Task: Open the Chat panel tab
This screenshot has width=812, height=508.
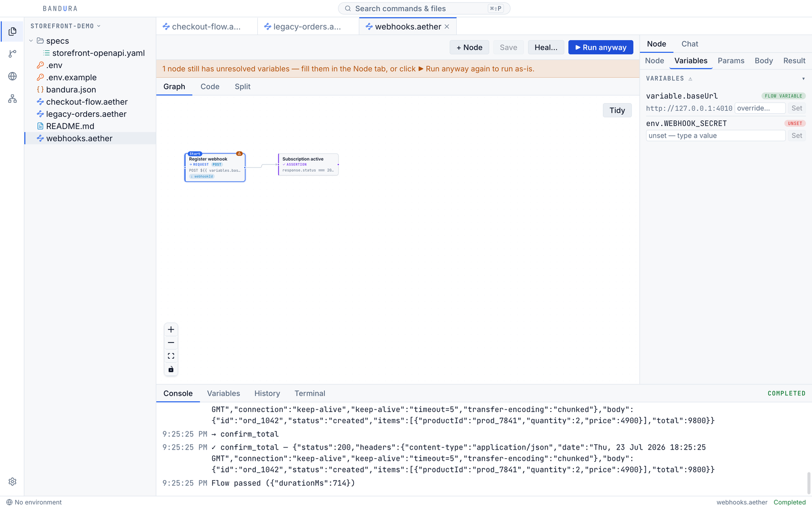Action: pos(690,44)
